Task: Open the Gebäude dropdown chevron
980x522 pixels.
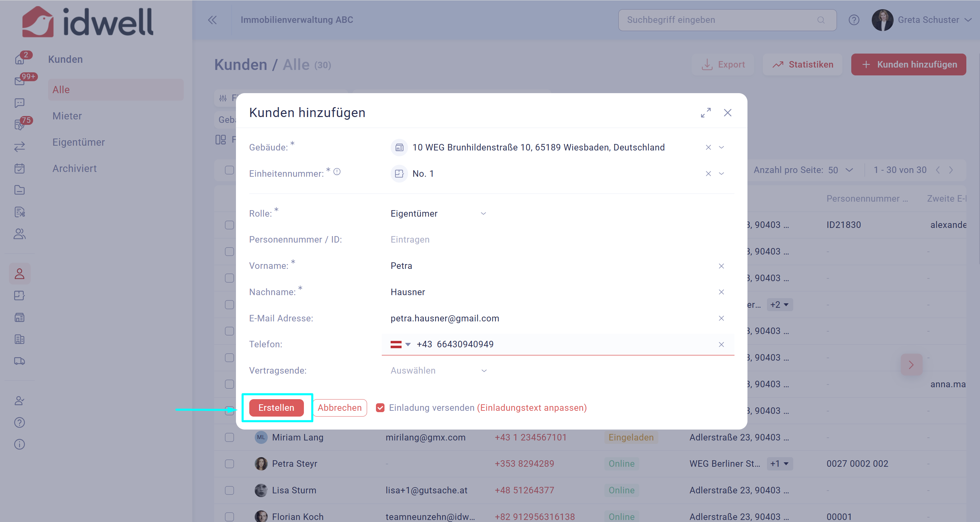Action: click(x=721, y=147)
